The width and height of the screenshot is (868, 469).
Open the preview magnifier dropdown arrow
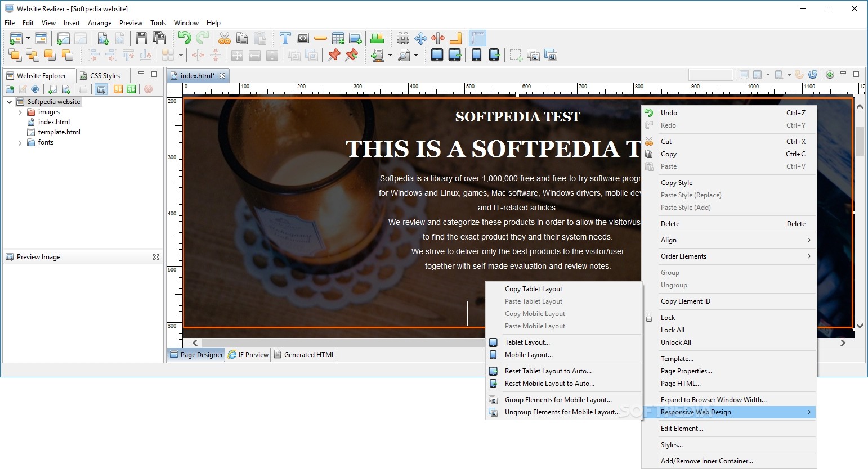pos(416,56)
